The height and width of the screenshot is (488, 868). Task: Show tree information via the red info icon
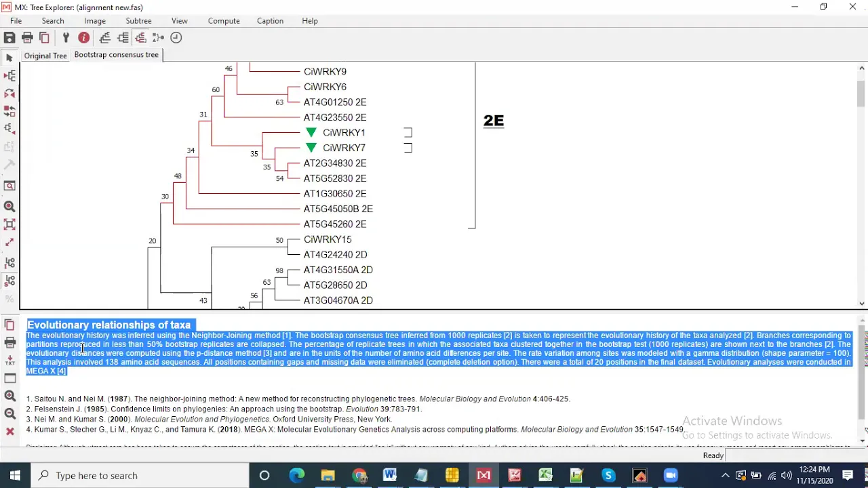coord(84,38)
